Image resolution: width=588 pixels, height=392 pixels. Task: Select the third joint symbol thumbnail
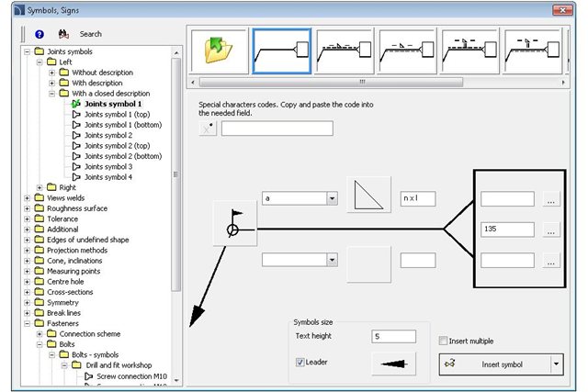pos(345,51)
